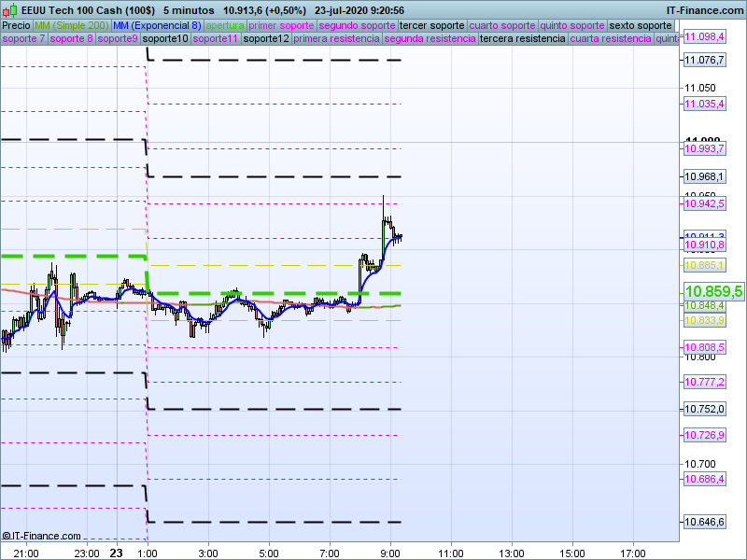Click the 3:00 time axis label
Image resolution: width=747 pixels, height=560 pixels.
pos(208,553)
